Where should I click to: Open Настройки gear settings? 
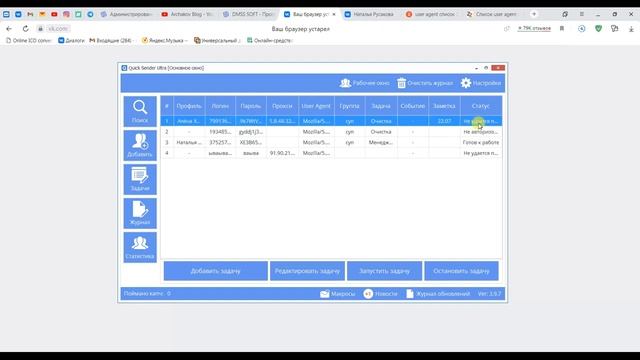click(x=480, y=83)
